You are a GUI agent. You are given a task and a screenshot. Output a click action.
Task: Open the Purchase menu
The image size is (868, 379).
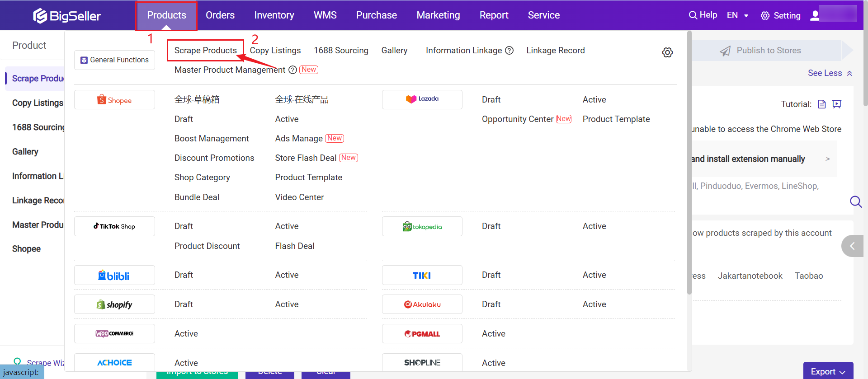tap(377, 15)
